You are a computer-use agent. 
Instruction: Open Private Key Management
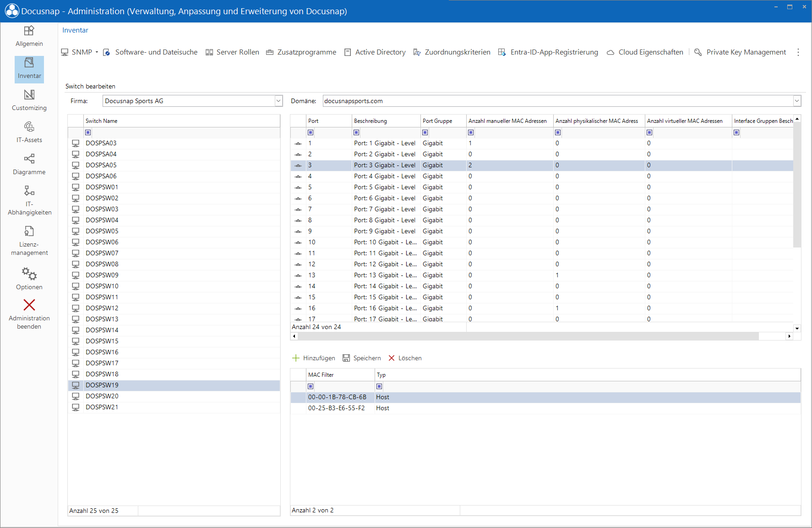click(740, 52)
